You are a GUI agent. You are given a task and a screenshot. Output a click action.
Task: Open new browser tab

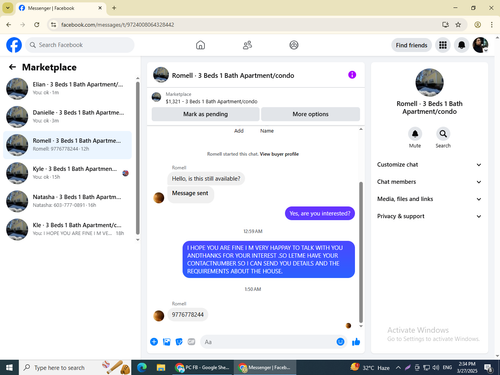114,8
